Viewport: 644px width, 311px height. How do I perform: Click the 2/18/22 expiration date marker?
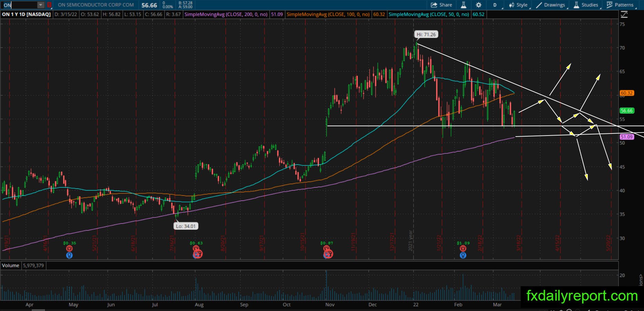(480, 243)
